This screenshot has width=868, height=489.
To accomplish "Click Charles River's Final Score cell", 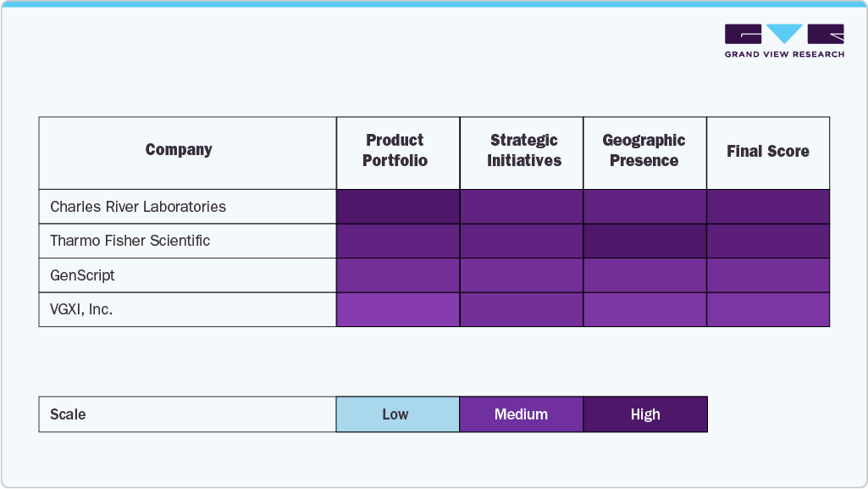I will 768,207.
